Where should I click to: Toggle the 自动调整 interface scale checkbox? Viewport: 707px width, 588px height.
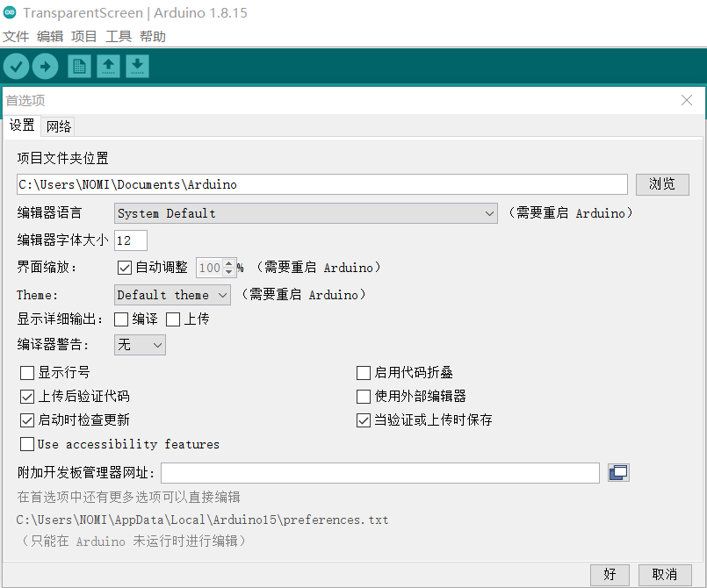point(124,268)
